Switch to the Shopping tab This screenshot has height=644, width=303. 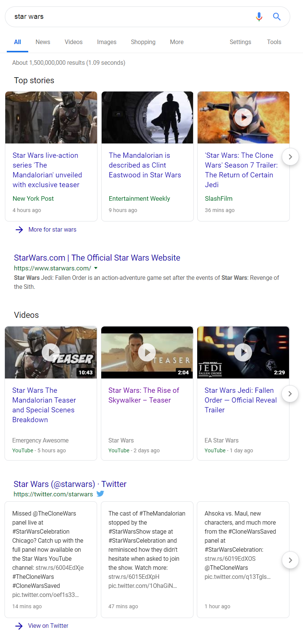(143, 42)
